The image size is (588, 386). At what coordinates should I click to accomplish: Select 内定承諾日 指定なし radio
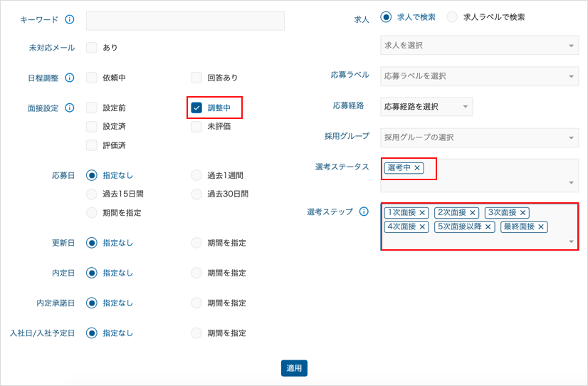coord(92,303)
